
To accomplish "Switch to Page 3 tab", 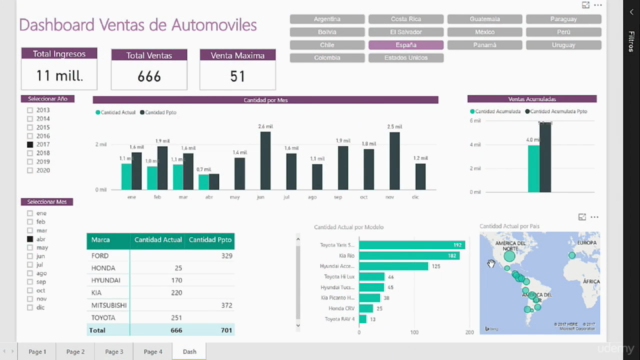I will [114, 351].
